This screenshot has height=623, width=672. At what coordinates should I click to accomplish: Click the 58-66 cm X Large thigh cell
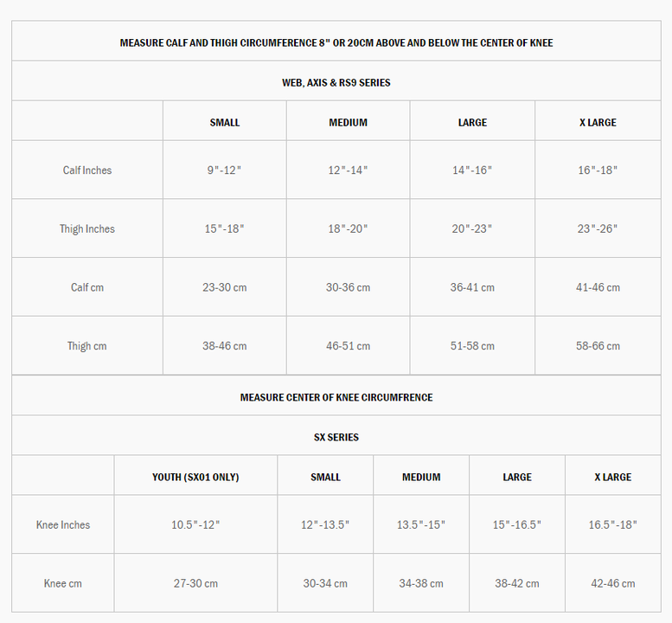[598, 346]
